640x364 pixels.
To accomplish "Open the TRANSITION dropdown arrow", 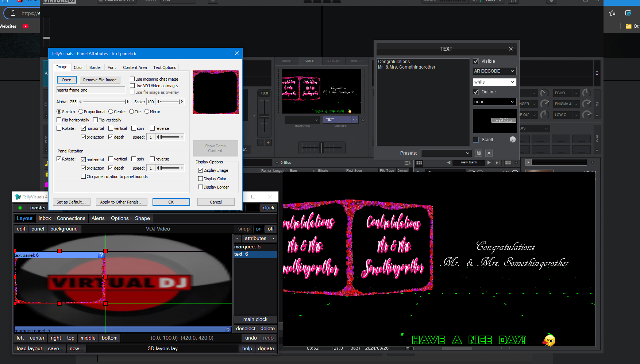I will coord(316,120).
